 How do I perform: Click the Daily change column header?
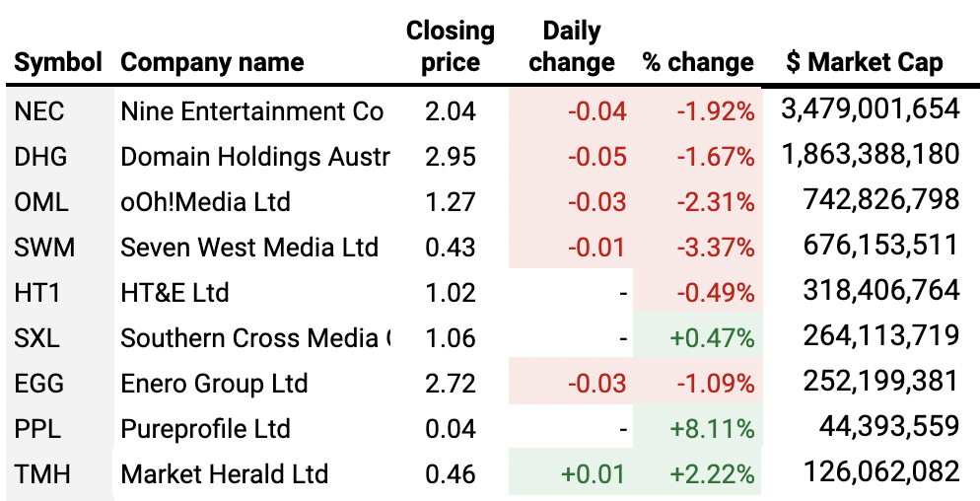tap(572, 46)
